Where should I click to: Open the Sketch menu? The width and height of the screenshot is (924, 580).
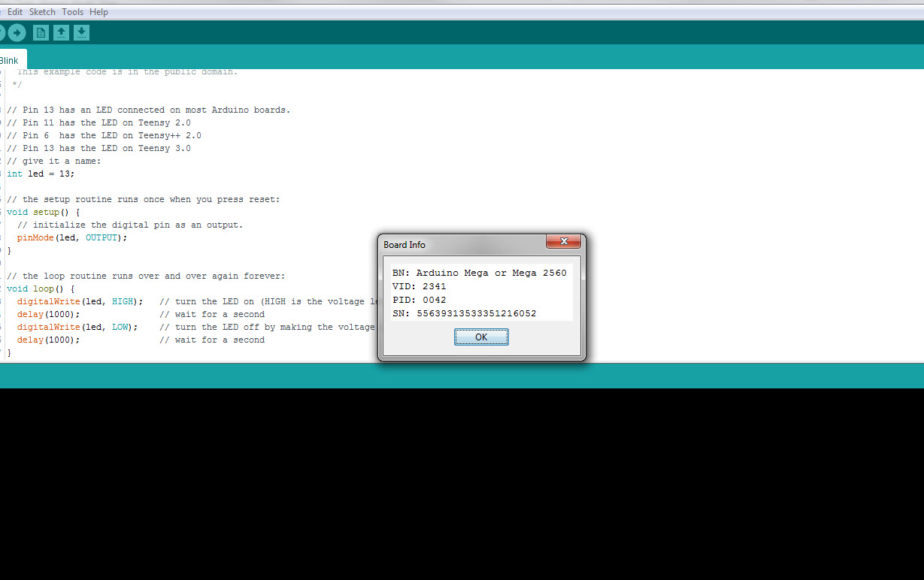tap(42, 11)
